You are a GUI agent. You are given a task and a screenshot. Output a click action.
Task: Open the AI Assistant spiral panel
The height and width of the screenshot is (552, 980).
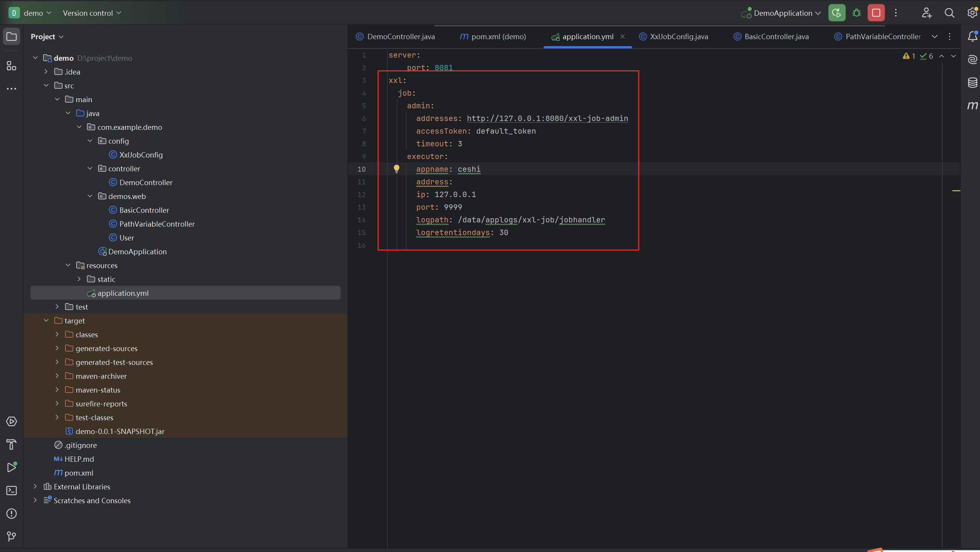[972, 60]
